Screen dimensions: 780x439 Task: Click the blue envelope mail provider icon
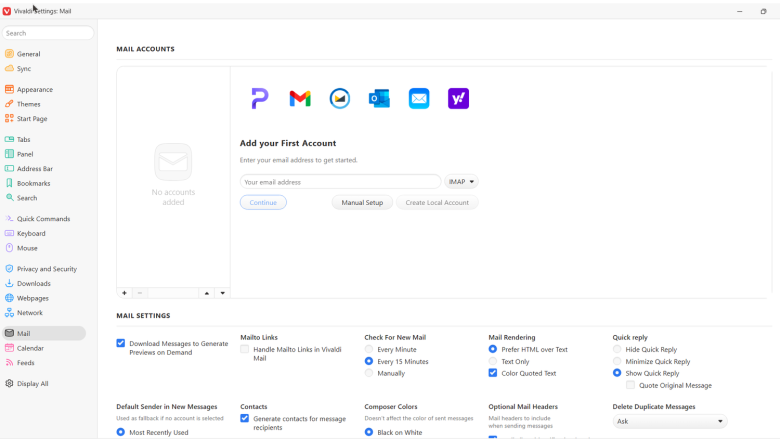tap(419, 98)
